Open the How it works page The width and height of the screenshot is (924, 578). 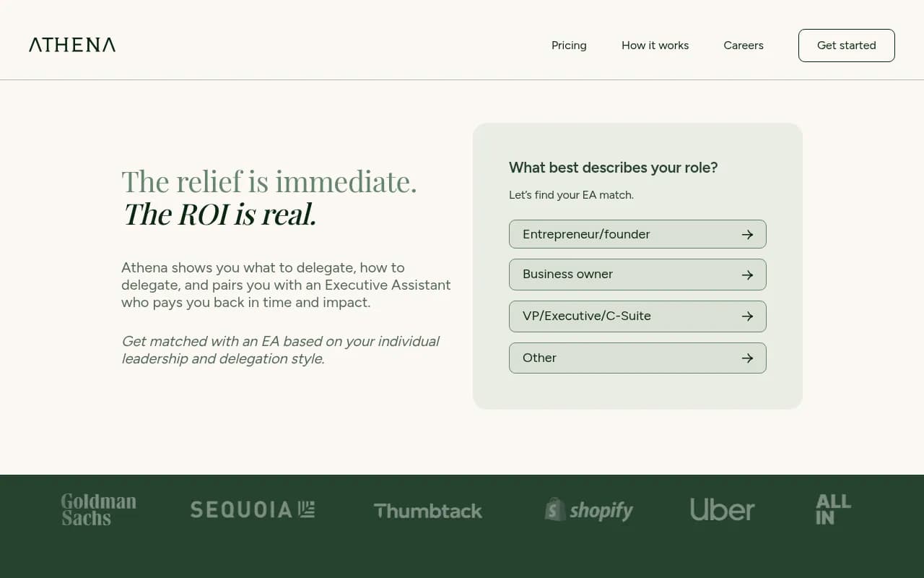pos(655,45)
